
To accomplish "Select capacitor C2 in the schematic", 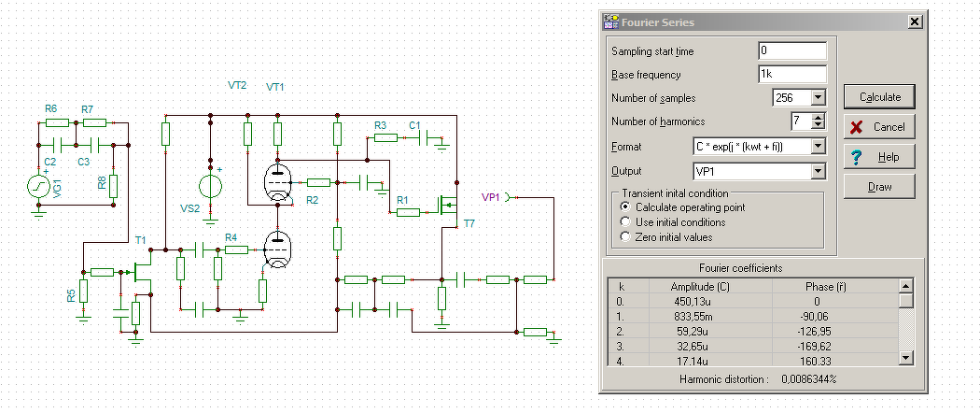I will tap(58, 145).
